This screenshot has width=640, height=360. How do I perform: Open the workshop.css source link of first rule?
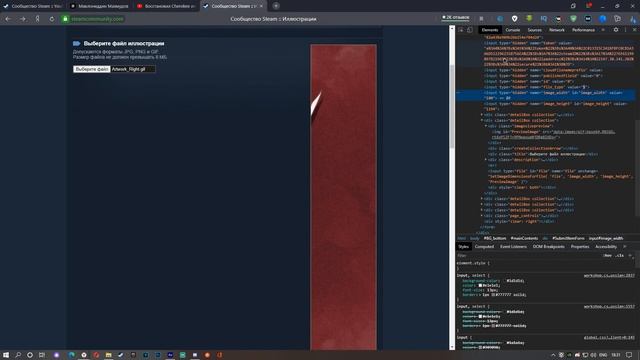609,276
